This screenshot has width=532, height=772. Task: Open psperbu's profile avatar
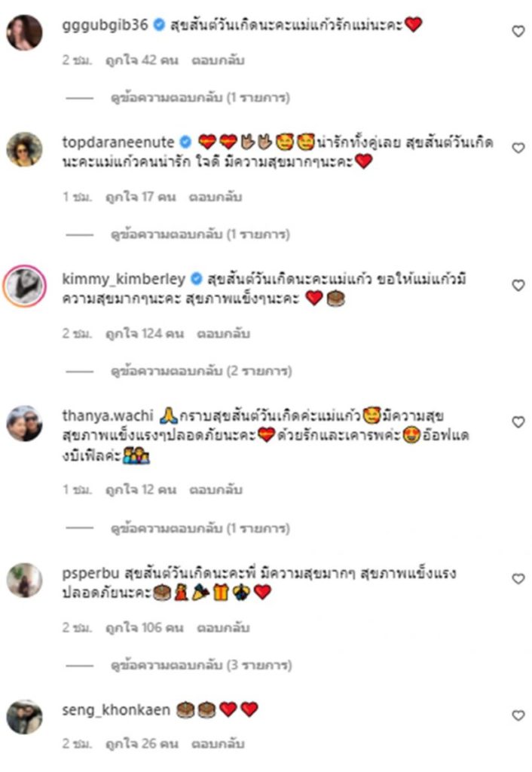click(x=24, y=580)
